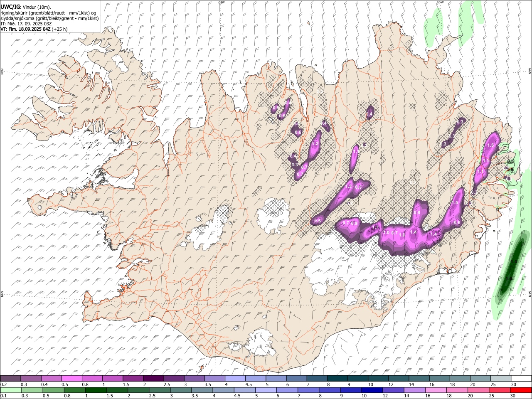Click the "UWC/IG" title text
This screenshot has height=399, width=532.
click(x=10, y=7)
